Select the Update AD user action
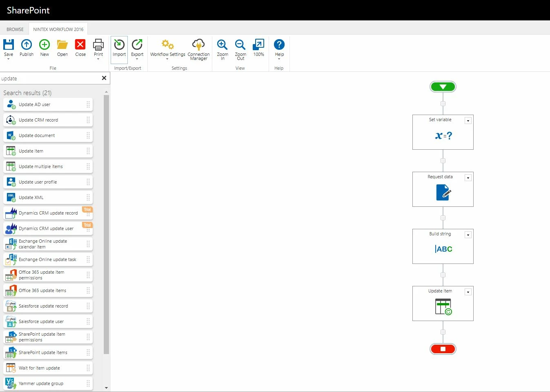The height and width of the screenshot is (392, 550). (48, 104)
